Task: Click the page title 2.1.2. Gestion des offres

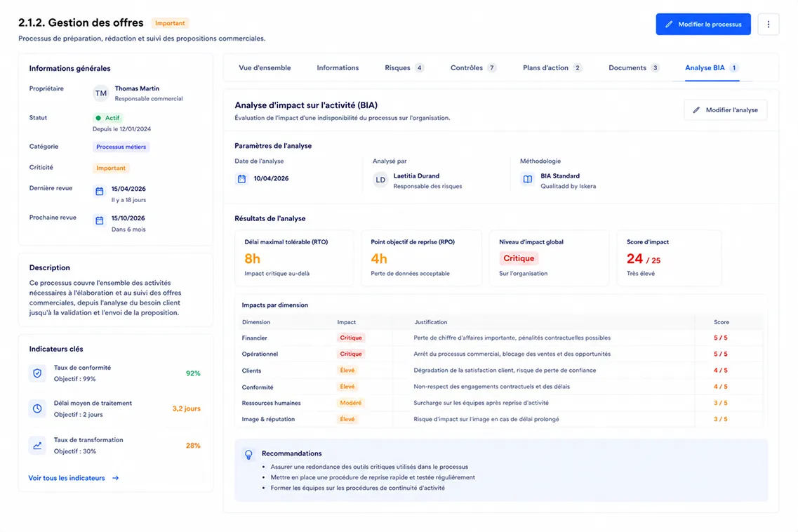Action: (81, 22)
